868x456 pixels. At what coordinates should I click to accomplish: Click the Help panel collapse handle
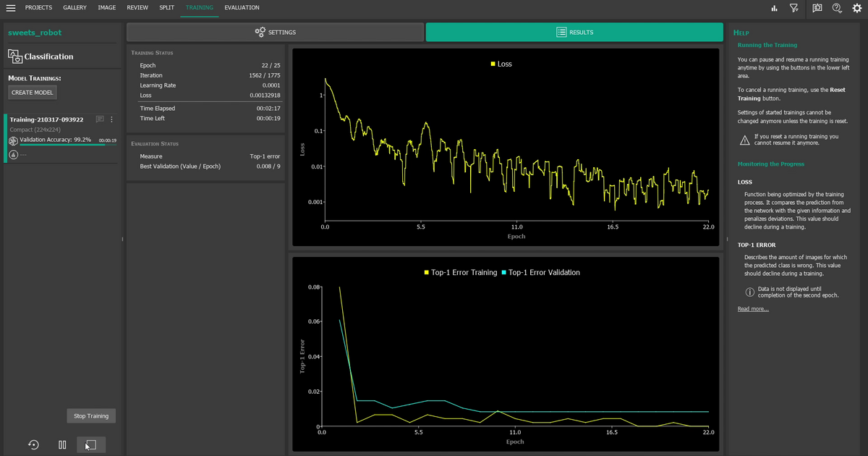click(726, 240)
